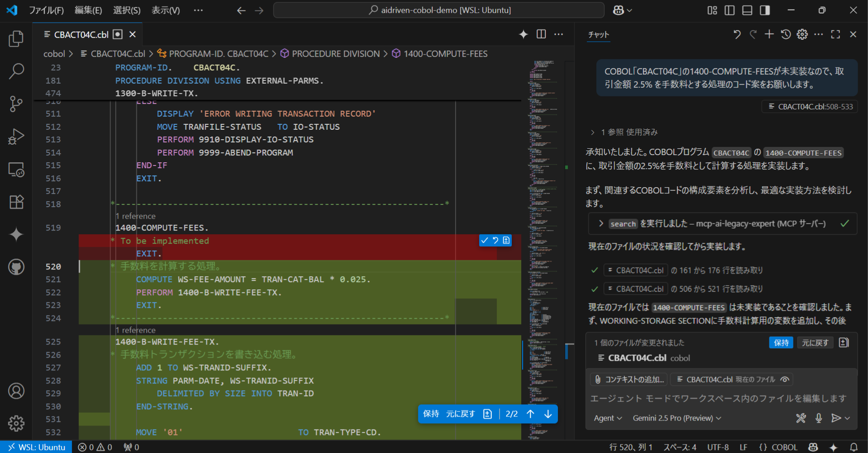The height and width of the screenshot is (453, 868).
Task: Go to next change with down arrow
Action: pyautogui.click(x=548, y=414)
